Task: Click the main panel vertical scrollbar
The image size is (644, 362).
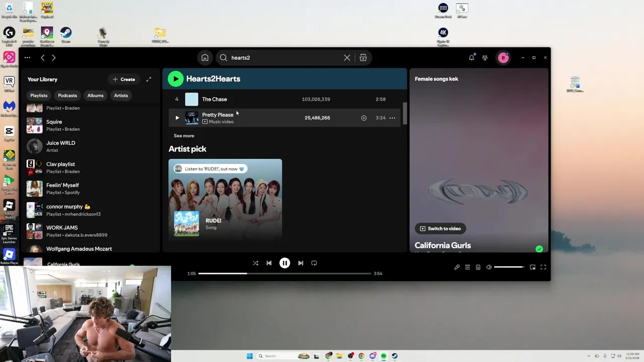Action: coord(405,113)
